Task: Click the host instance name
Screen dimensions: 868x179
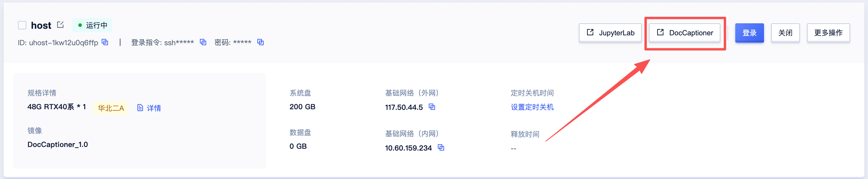Action: 41,25
